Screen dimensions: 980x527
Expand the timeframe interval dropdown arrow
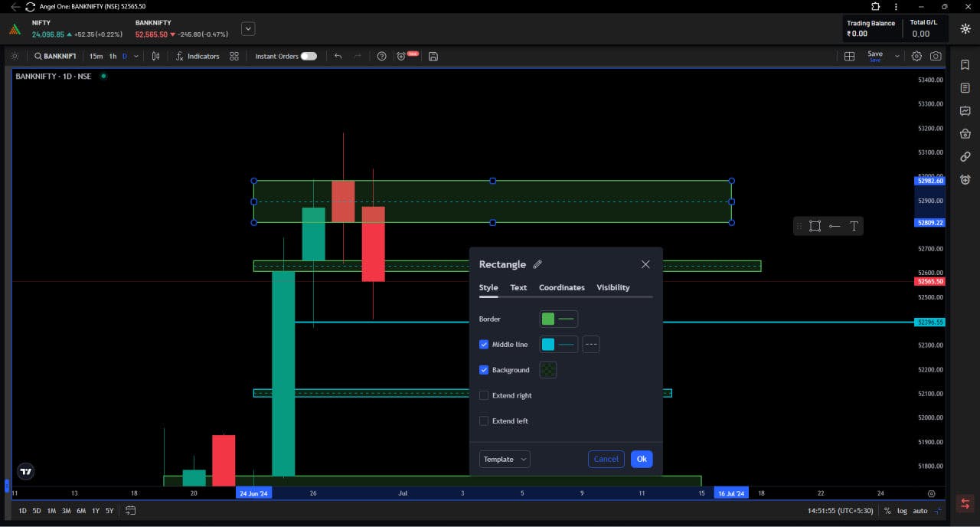[x=136, y=56]
